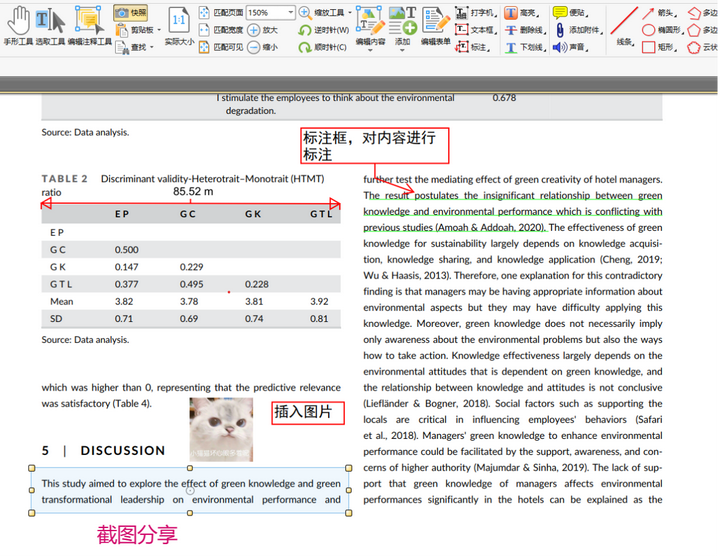Select the Ellipse (椭圆形) drawing tool
Screen dimensions: 720x559
(663, 30)
